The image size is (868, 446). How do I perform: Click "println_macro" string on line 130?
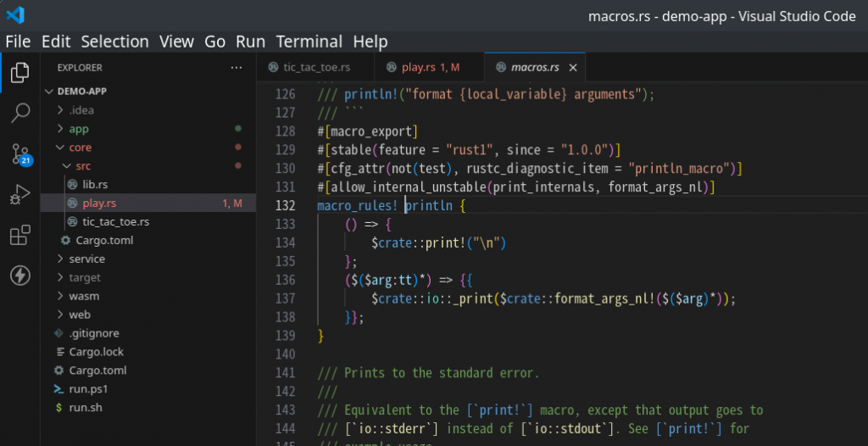678,169
